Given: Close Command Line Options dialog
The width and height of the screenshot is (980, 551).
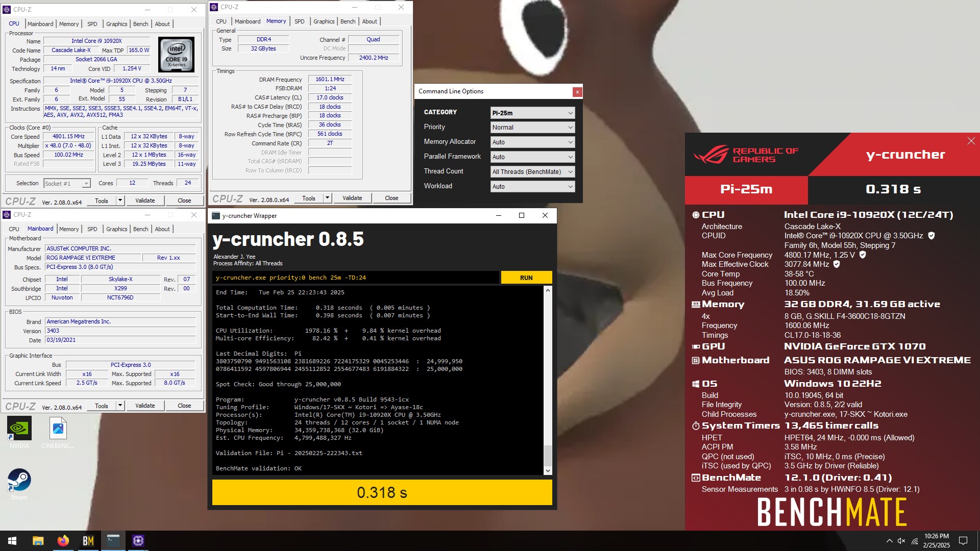Looking at the screenshot, I should point(577,92).
